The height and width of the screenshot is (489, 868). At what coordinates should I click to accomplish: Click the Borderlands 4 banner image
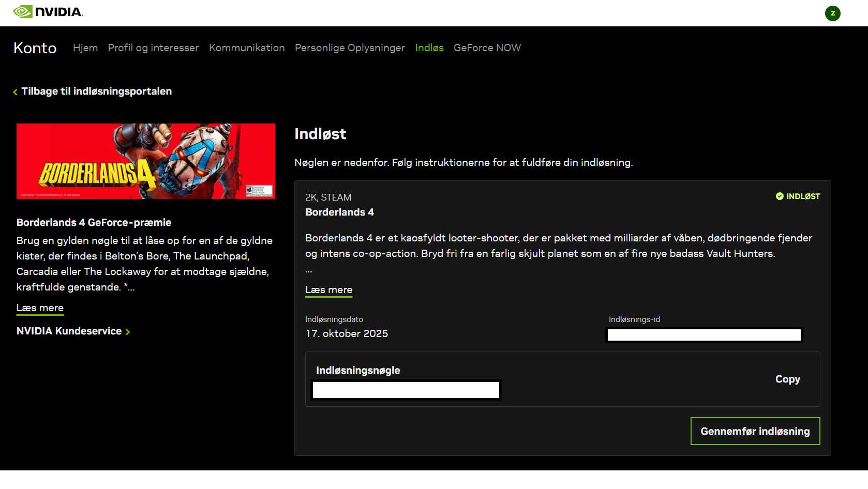(145, 161)
